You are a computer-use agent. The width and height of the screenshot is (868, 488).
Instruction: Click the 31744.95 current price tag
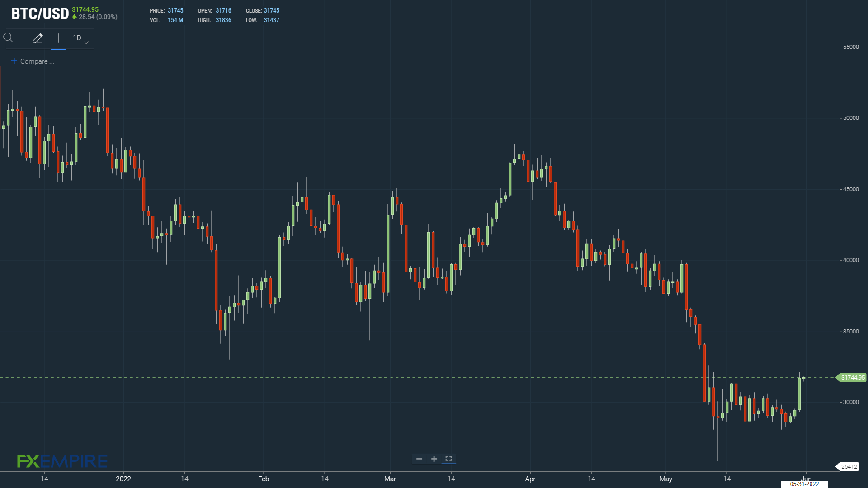click(x=852, y=378)
